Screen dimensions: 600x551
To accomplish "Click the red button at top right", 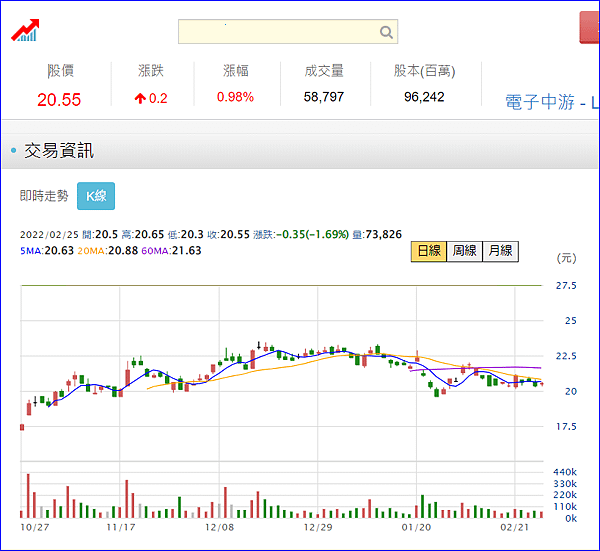I will coord(589,28).
